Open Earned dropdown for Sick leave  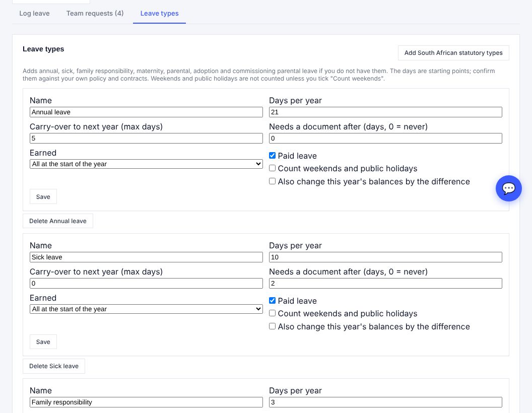146,309
